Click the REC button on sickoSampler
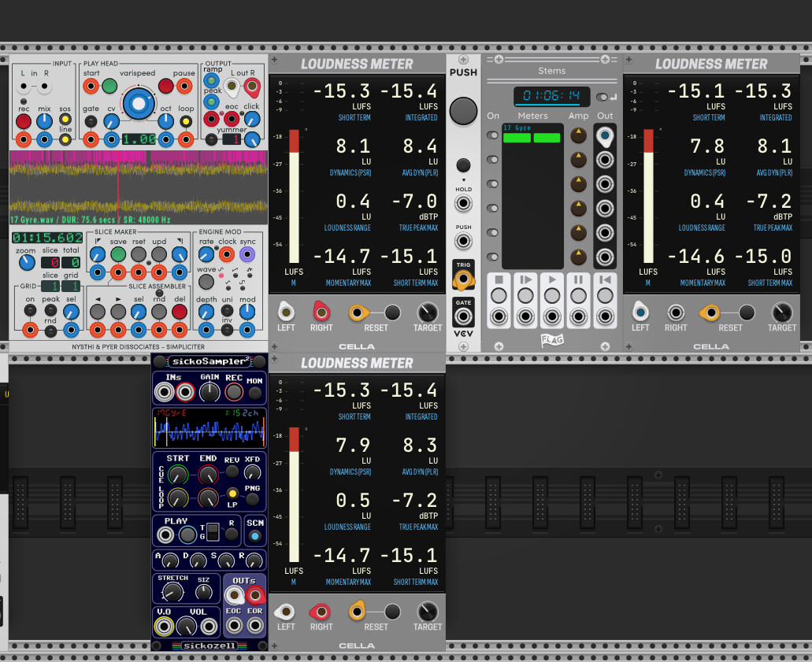Image resolution: width=812 pixels, height=662 pixels. (234, 392)
